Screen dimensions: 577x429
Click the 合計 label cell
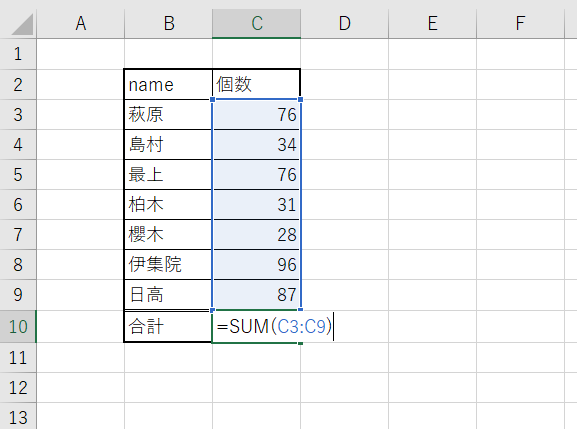click(168, 326)
